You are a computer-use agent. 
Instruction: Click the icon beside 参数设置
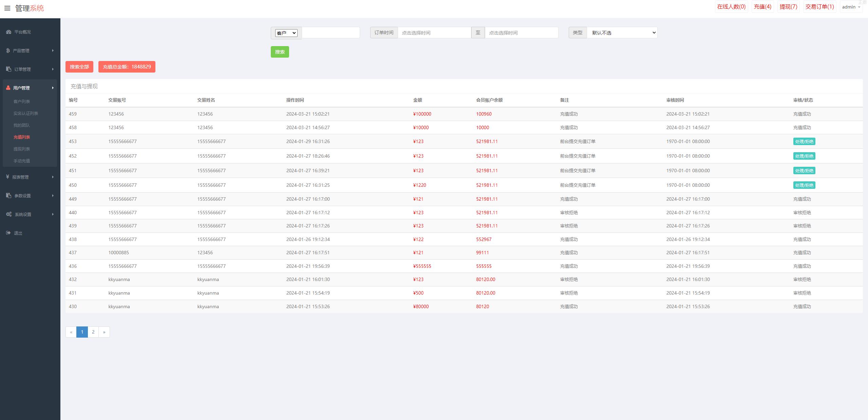pyautogui.click(x=9, y=196)
